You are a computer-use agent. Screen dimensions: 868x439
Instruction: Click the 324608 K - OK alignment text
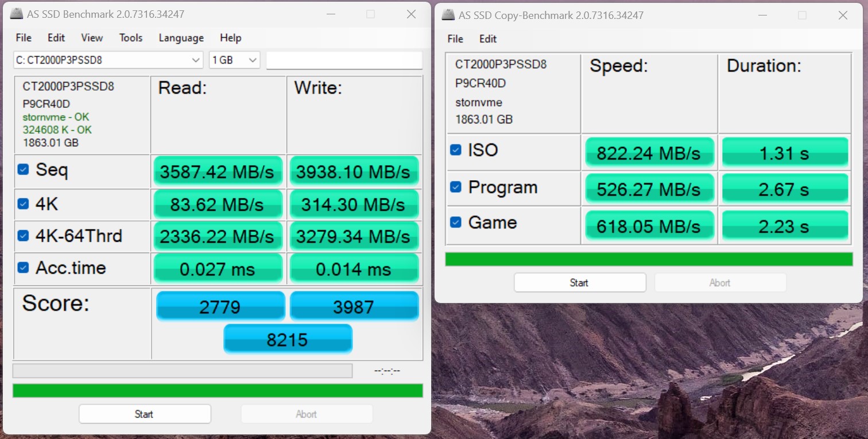57,130
